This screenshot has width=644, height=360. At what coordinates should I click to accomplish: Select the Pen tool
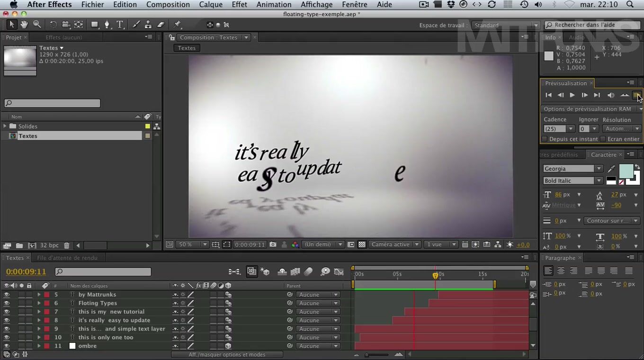[107, 25]
